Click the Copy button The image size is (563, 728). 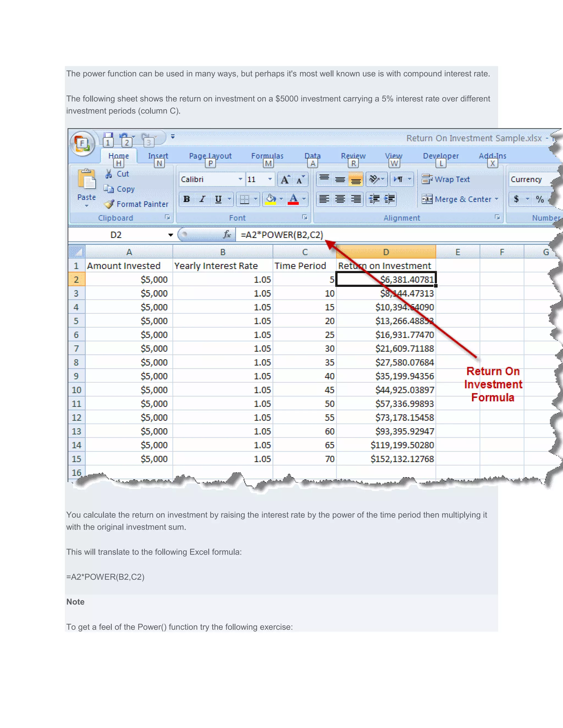[x=119, y=189]
